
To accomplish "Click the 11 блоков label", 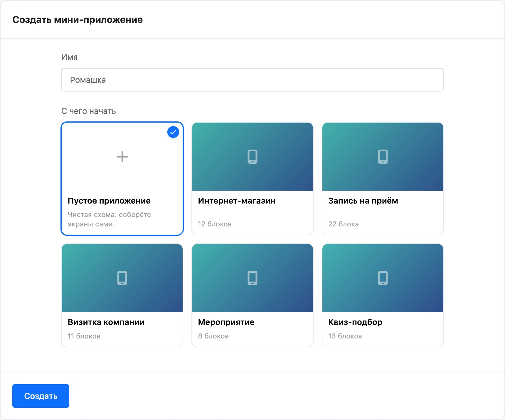I will tap(84, 336).
